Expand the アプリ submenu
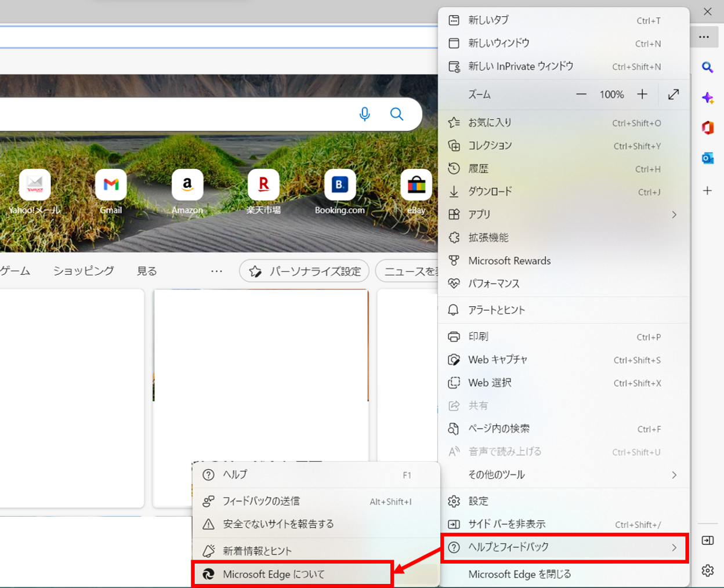 pyautogui.click(x=564, y=215)
